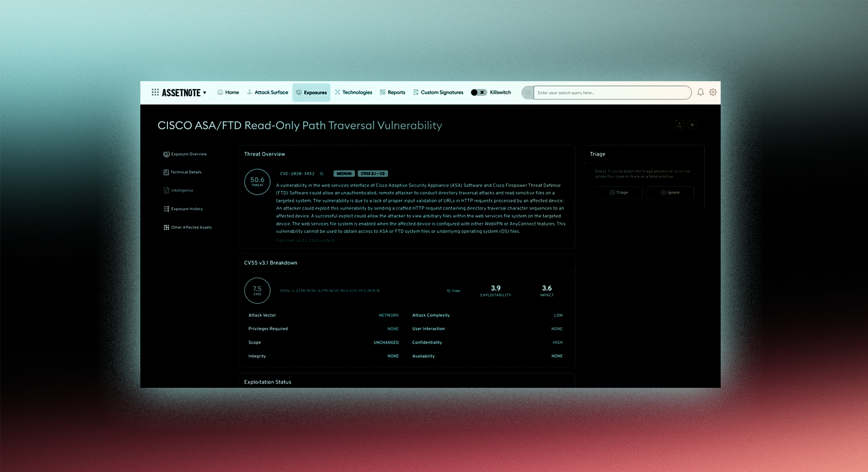Focus the search query input field
The image size is (868, 472).
(x=612, y=93)
